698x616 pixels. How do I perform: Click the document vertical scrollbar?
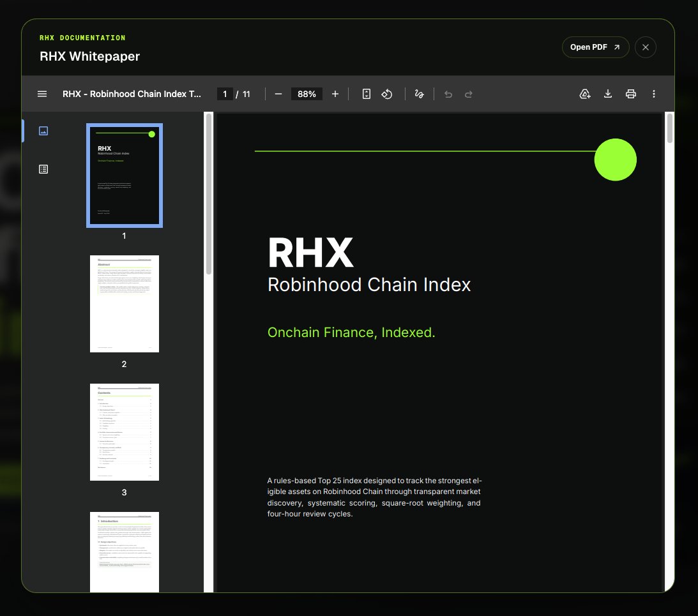(669, 128)
